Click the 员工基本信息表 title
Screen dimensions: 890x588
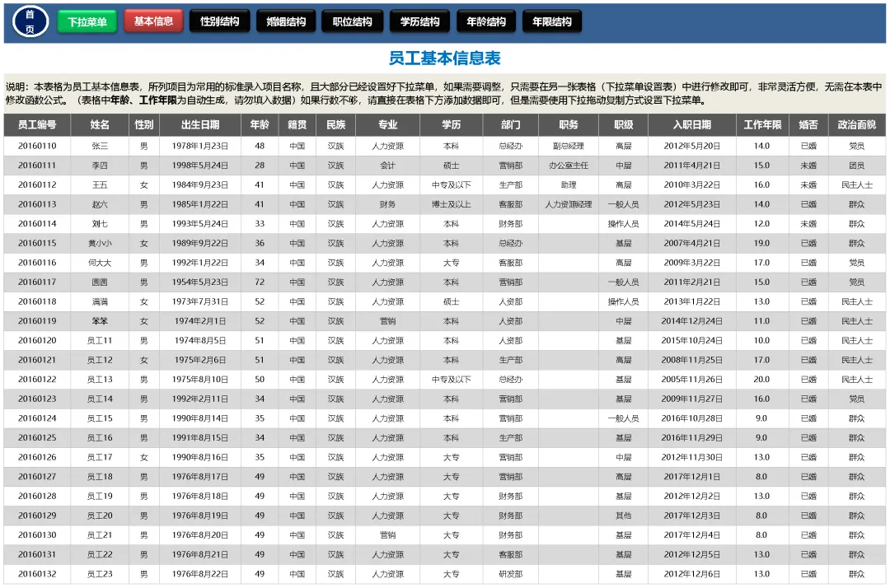coord(444,58)
